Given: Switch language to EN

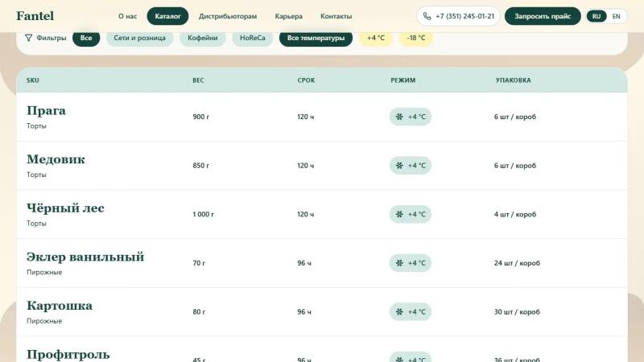Looking at the screenshot, I should [616, 16].
